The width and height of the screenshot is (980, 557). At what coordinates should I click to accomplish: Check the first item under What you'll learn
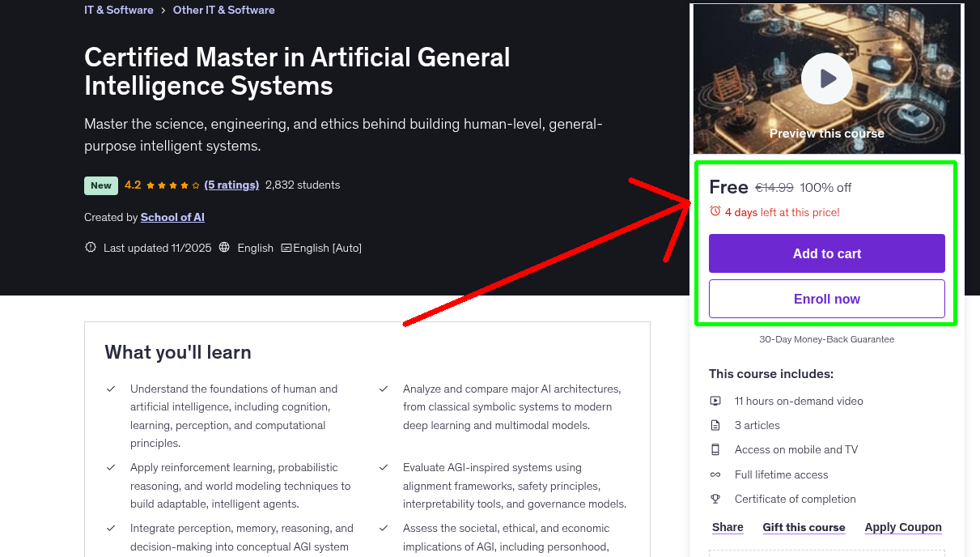click(111, 388)
